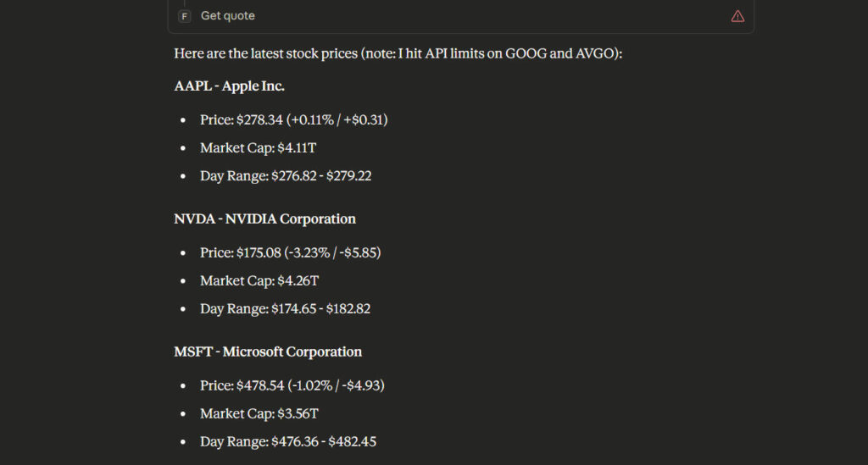Click the NVDA - NVIDIA Corporation heading
The image size is (868, 465).
click(x=264, y=219)
